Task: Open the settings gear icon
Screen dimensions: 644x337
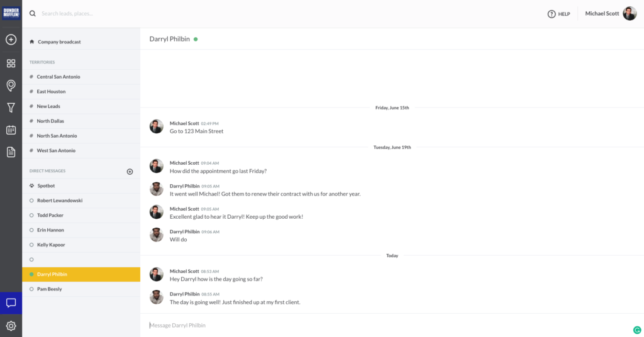Action: [11, 326]
